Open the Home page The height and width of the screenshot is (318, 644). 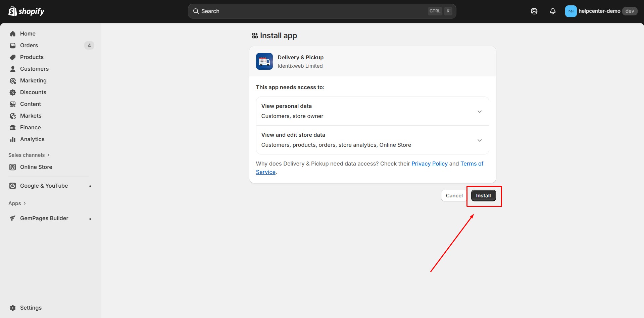coord(28,34)
